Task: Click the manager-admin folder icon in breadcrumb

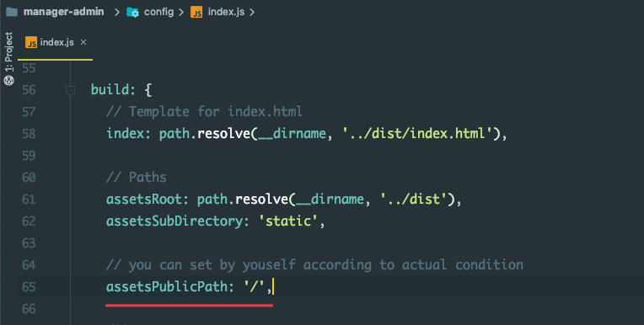Action: [12, 12]
